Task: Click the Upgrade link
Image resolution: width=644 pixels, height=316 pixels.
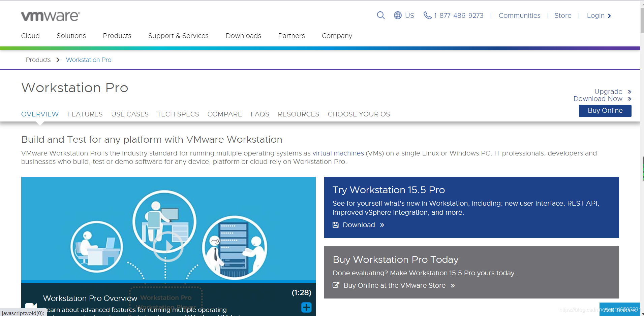Action: (608, 92)
